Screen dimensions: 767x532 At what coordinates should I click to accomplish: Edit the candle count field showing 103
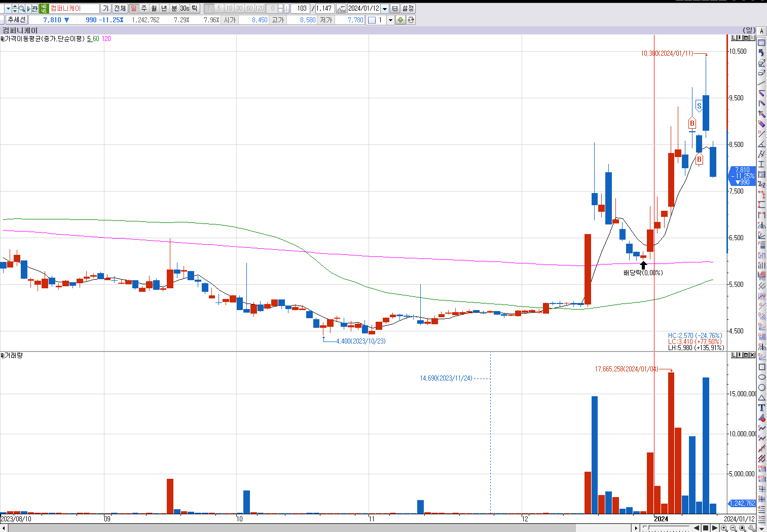[300, 9]
